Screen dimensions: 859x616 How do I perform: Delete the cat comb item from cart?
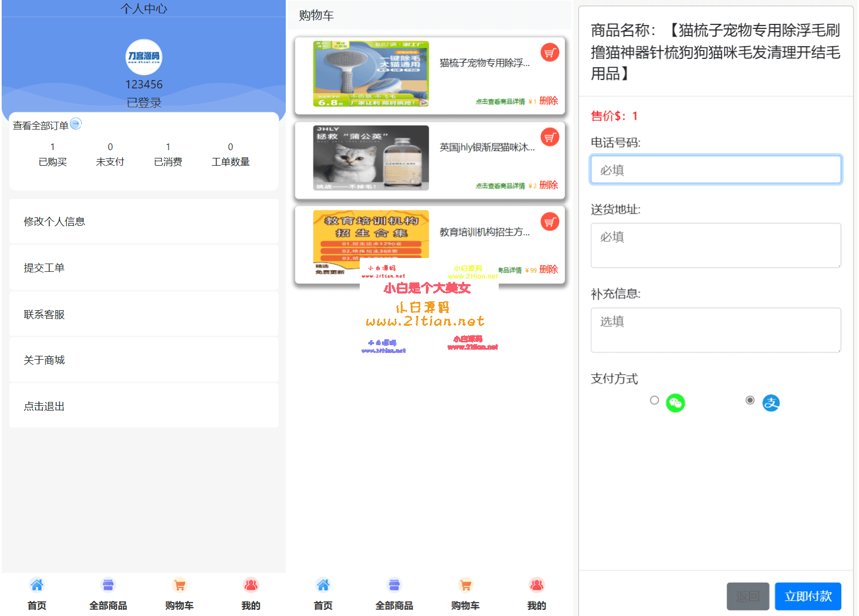548,101
